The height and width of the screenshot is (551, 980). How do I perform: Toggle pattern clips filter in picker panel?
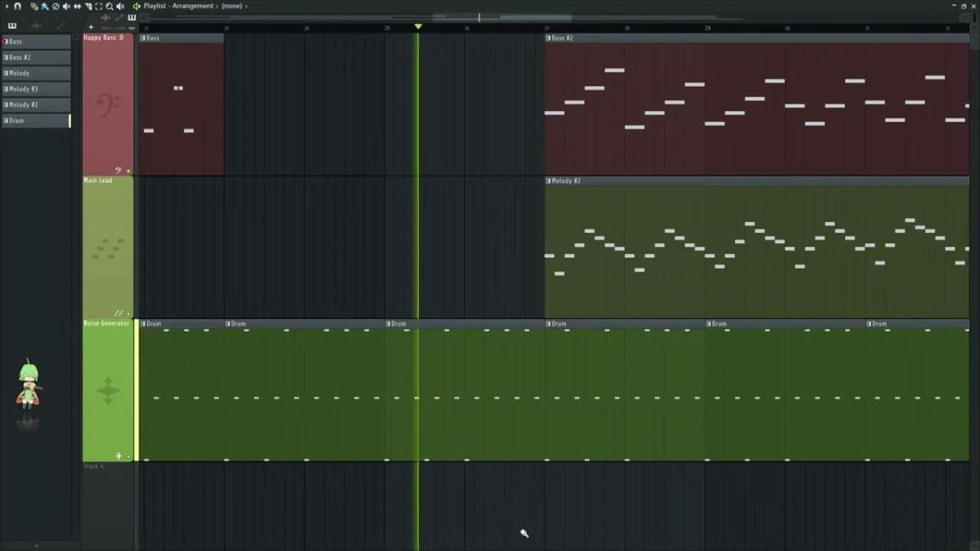pos(12,25)
